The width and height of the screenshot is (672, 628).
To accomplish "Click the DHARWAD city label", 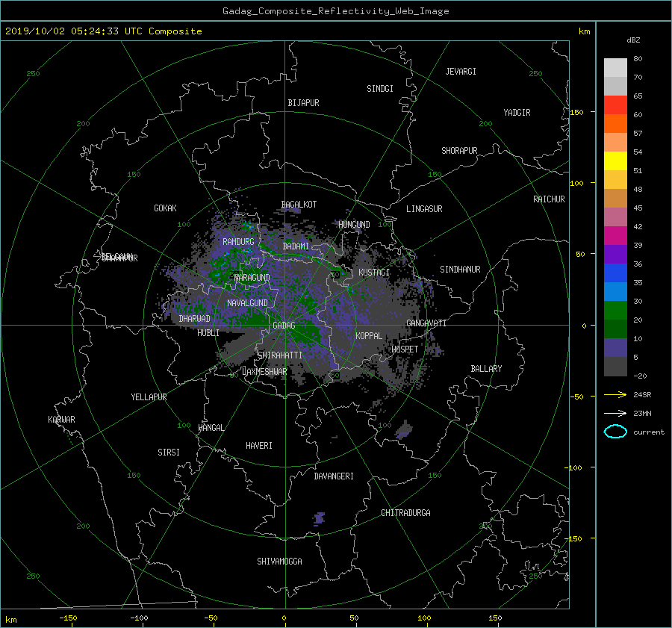I will point(194,319).
